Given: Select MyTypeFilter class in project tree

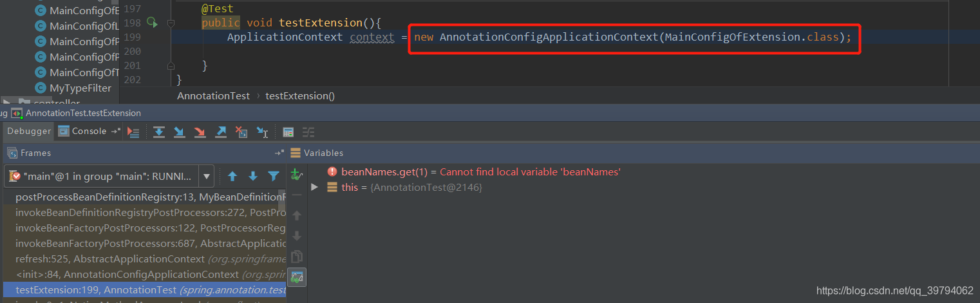Looking at the screenshot, I should pyautogui.click(x=73, y=88).
